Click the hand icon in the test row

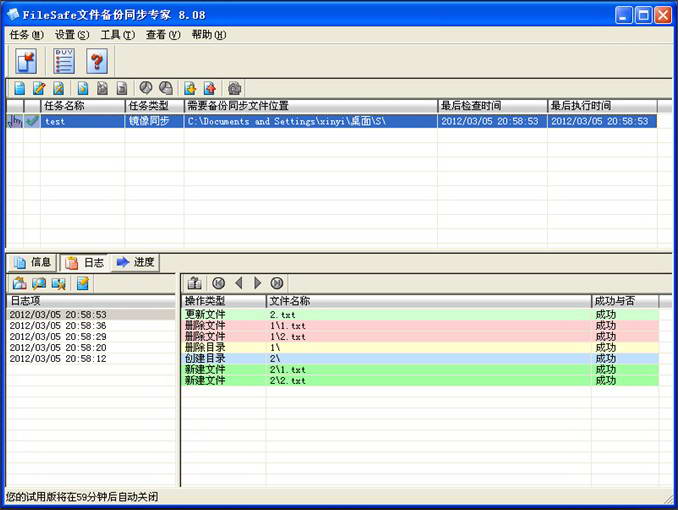(15, 121)
